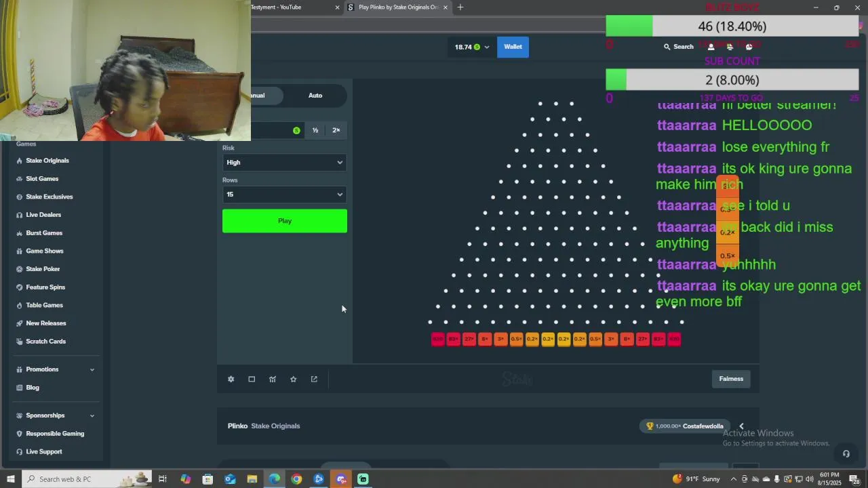This screenshot has height=488, width=868.
Task: Double the bet with the 2× button
Action: pos(336,130)
